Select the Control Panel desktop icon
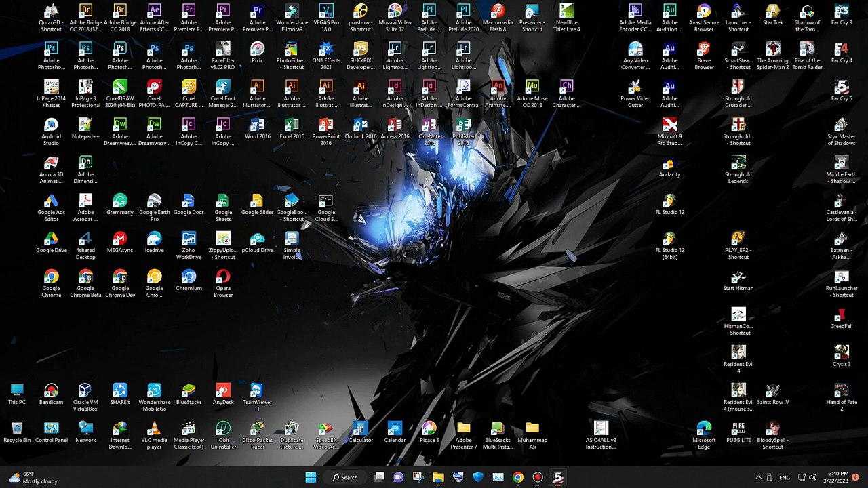This screenshot has width=868, height=488. click(x=52, y=432)
